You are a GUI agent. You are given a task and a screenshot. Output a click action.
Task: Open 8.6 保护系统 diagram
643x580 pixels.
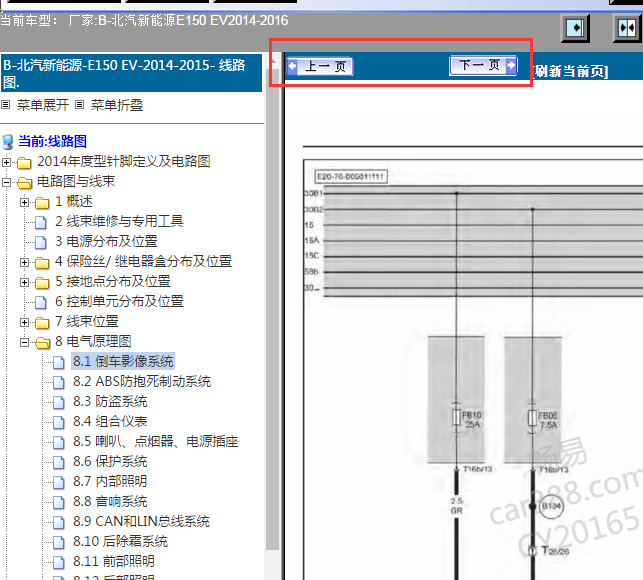point(110,461)
